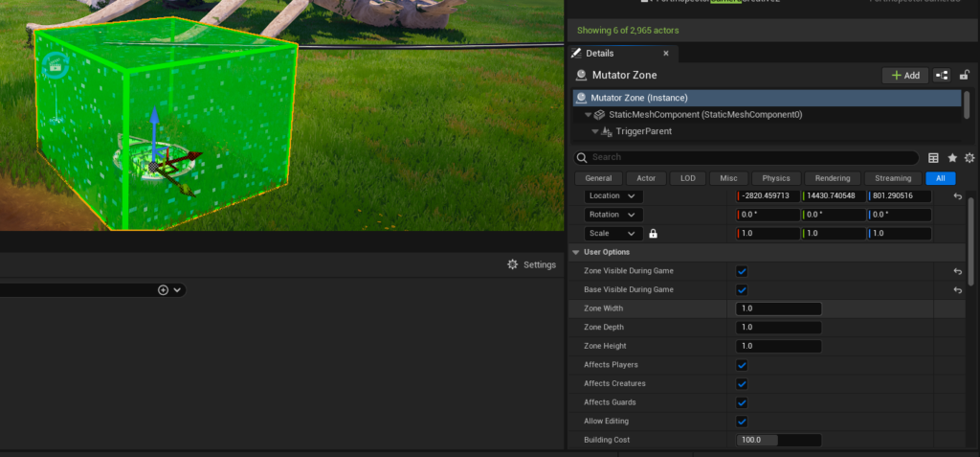
Task: Click the Scale Z value field
Action: click(x=900, y=234)
